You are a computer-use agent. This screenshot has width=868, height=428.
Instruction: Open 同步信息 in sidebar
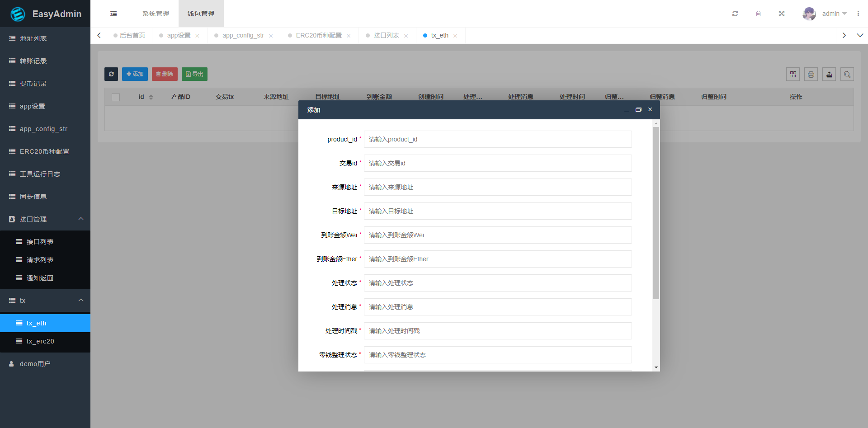(45, 197)
